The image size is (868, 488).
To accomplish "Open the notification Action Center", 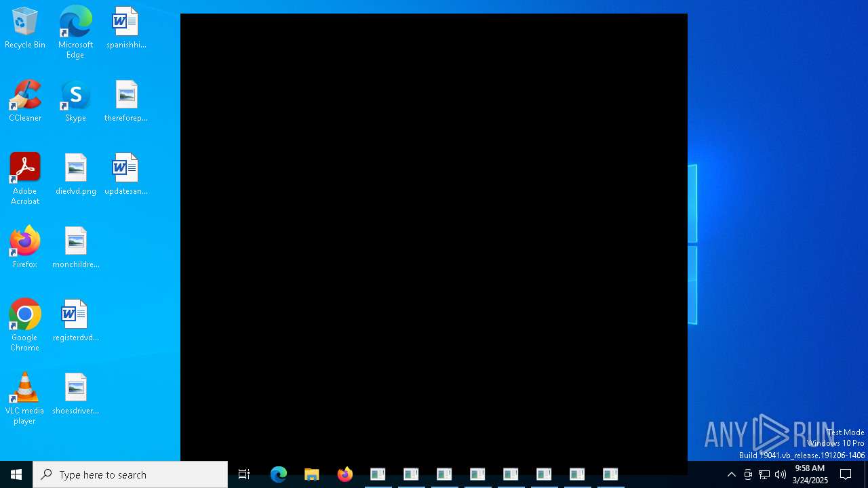I will pos(846,474).
